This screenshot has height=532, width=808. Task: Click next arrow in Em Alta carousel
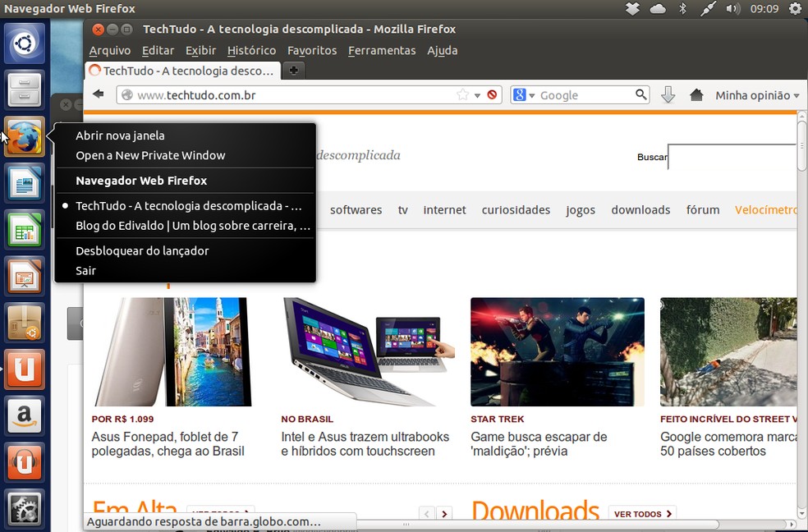click(x=444, y=513)
